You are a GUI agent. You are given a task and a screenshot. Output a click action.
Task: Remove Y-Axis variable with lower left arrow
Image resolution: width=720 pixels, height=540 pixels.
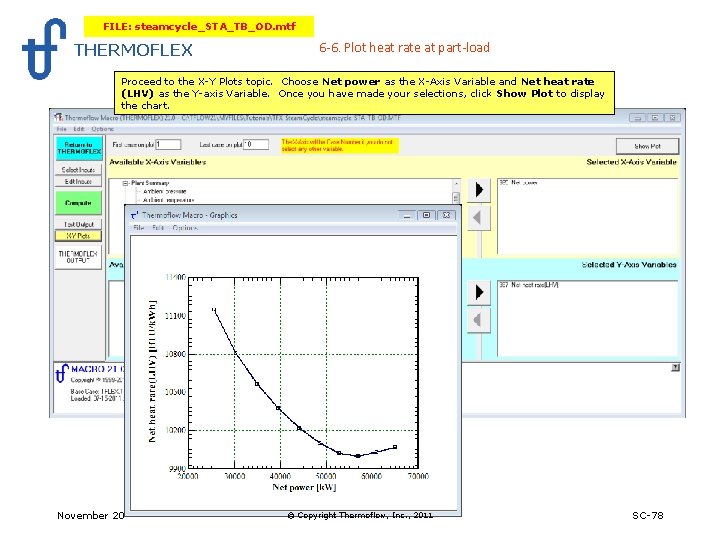479,320
